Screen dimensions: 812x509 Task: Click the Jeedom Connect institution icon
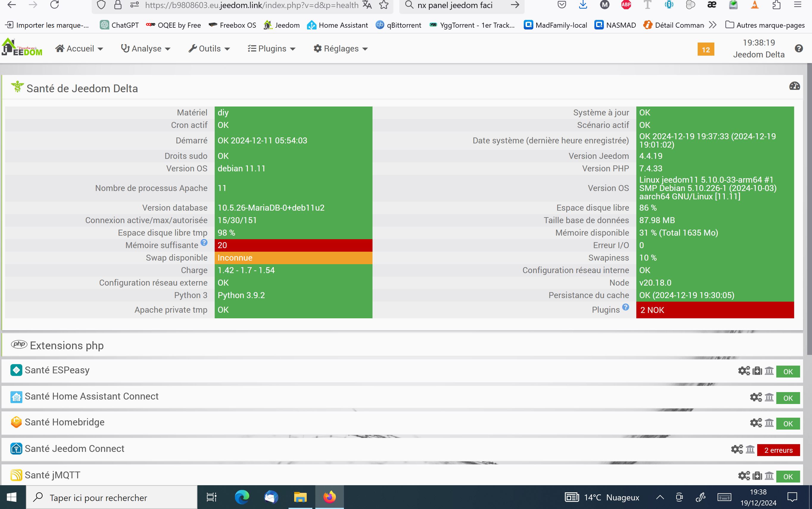tap(750, 450)
